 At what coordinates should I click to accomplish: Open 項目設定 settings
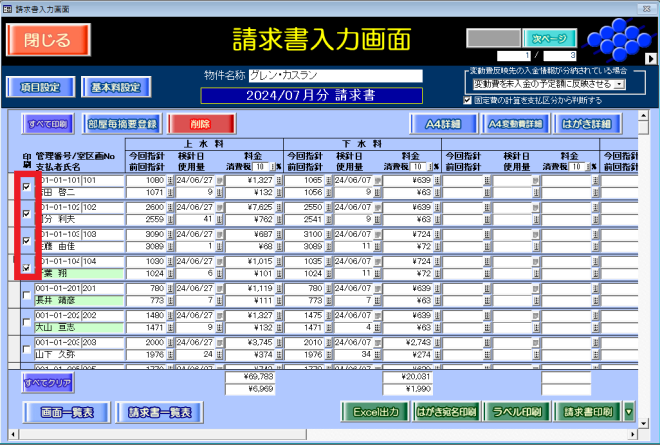click(x=39, y=87)
